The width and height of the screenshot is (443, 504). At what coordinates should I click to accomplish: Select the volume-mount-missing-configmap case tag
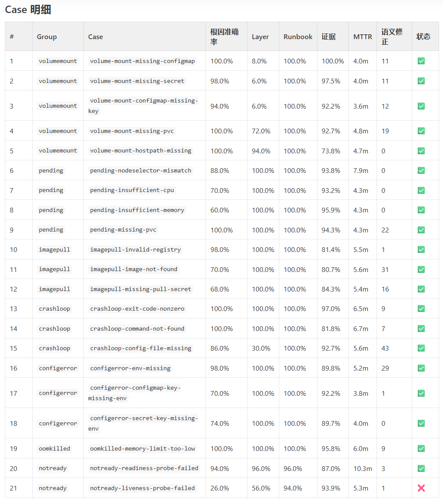tap(142, 61)
